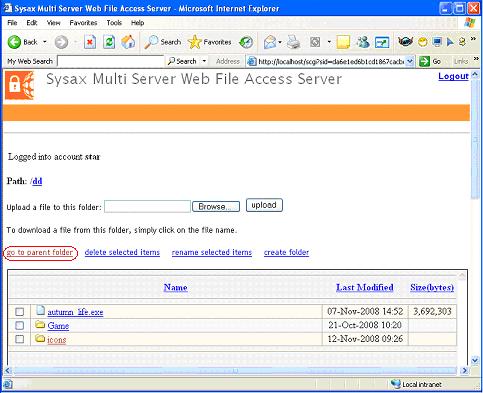Expand My Web Search button dropdown arrow
Image resolution: width=483 pixels, height=393 pixels.
[204, 61]
